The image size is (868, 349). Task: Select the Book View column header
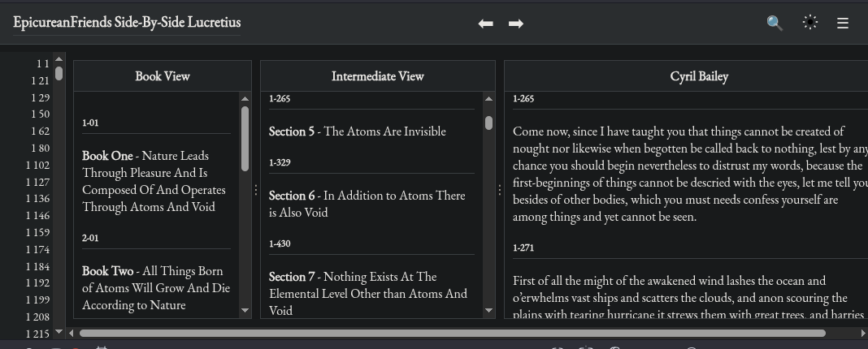click(163, 76)
